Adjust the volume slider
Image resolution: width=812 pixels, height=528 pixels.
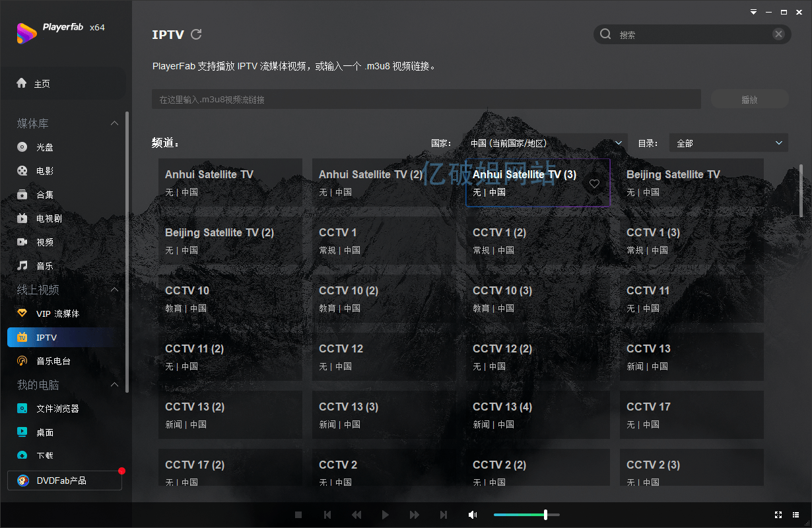(x=546, y=514)
